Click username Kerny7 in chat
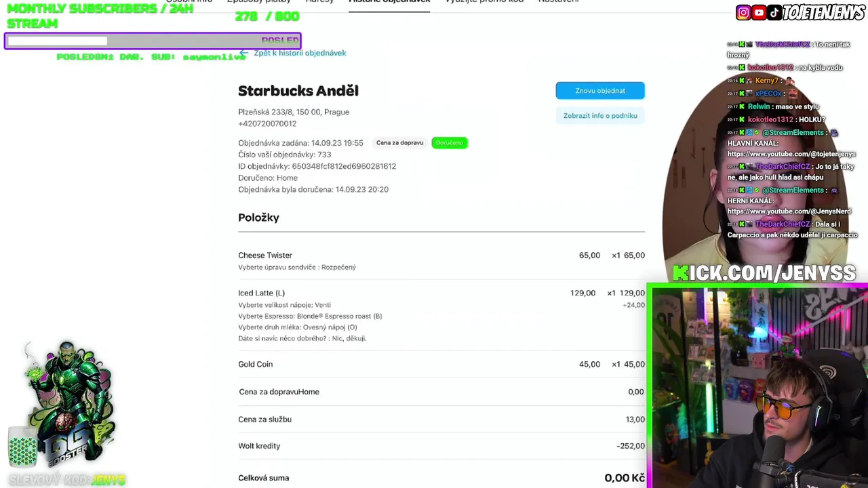The width and height of the screenshot is (868, 488). coord(767,81)
